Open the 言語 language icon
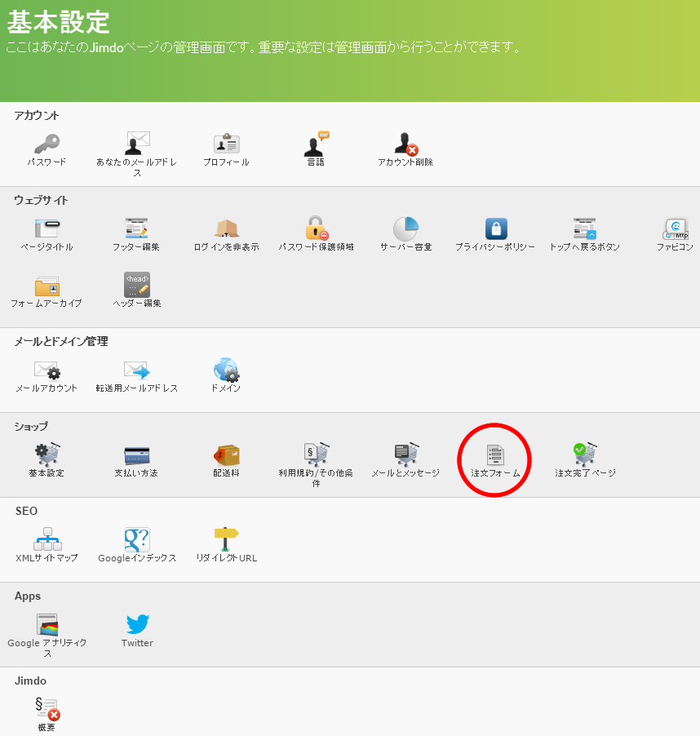Image resolution: width=700 pixels, height=736 pixels. tap(317, 143)
